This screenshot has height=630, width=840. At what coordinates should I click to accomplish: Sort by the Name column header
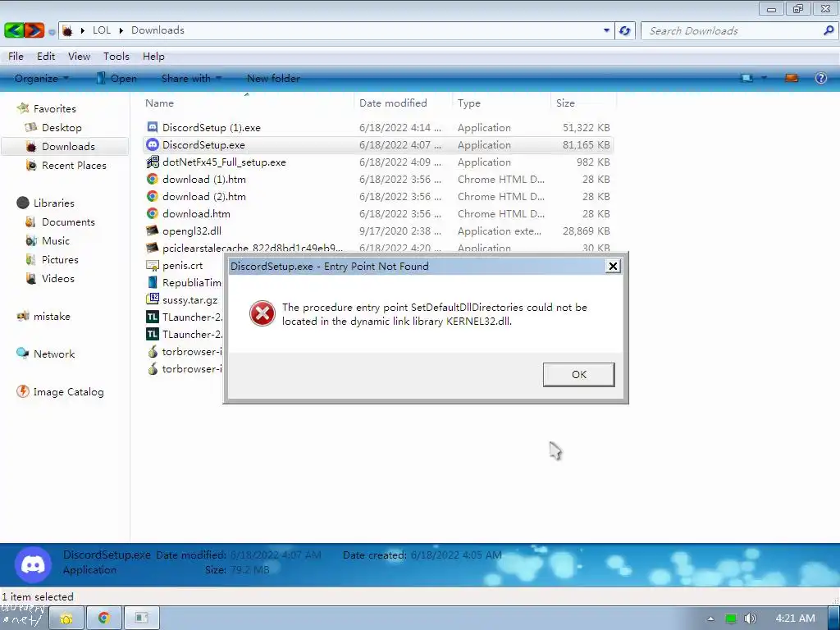click(159, 103)
